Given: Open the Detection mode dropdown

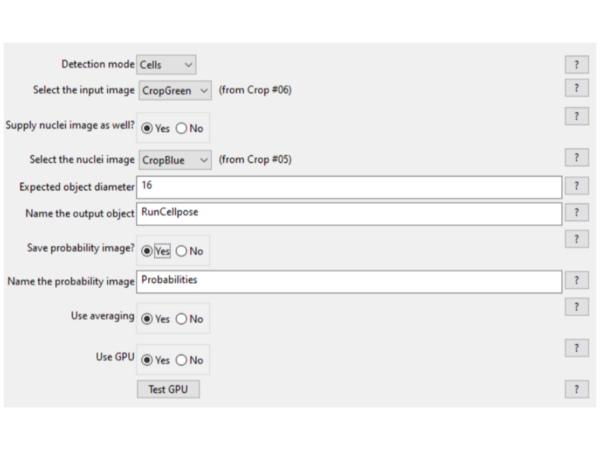Looking at the screenshot, I should tap(166, 64).
